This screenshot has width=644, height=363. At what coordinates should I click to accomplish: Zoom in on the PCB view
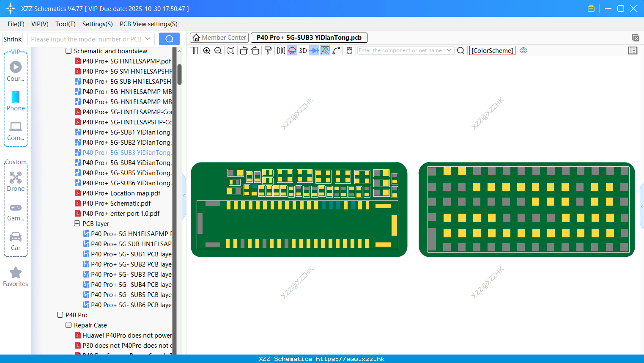[207, 50]
